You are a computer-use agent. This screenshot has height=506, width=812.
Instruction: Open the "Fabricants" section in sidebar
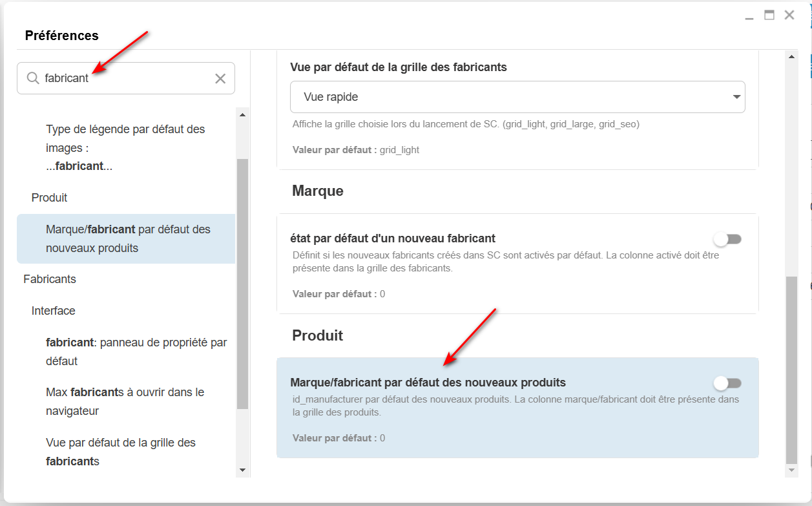50,279
